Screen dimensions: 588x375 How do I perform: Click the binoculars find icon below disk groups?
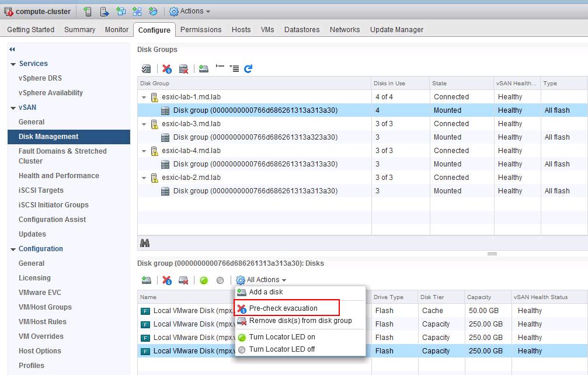(145, 244)
